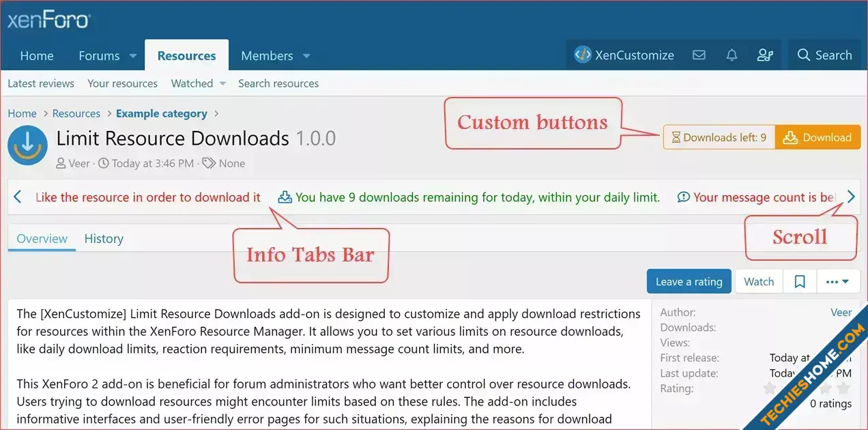Click the Today at 3:46 PM timestamp
868x430 pixels.
click(154, 163)
